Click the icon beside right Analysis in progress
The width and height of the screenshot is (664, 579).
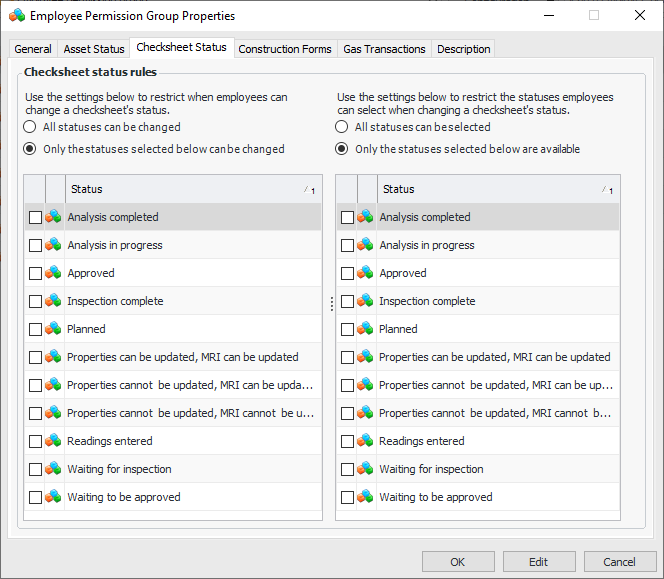coord(366,245)
